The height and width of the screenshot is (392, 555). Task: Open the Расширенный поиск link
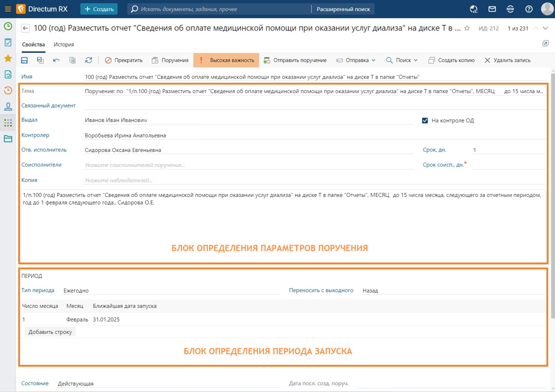343,9
